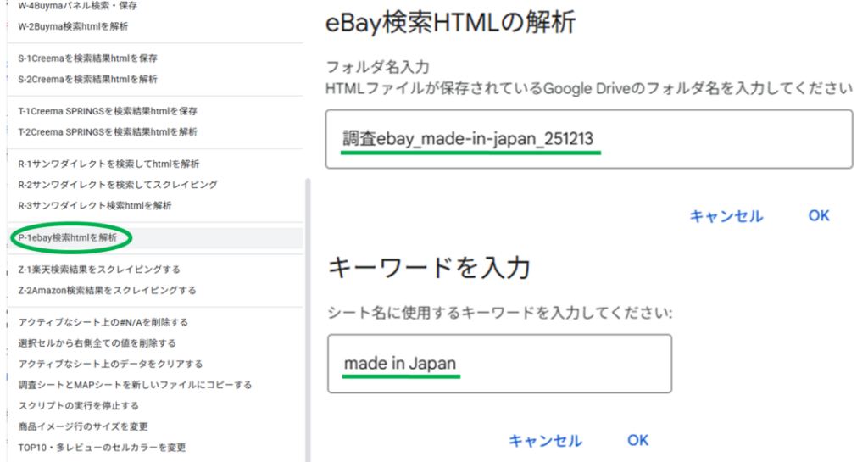Select T-2Creema SPRINGS html解析 menu item
The width and height of the screenshot is (868, 462).
click(108, 131)
